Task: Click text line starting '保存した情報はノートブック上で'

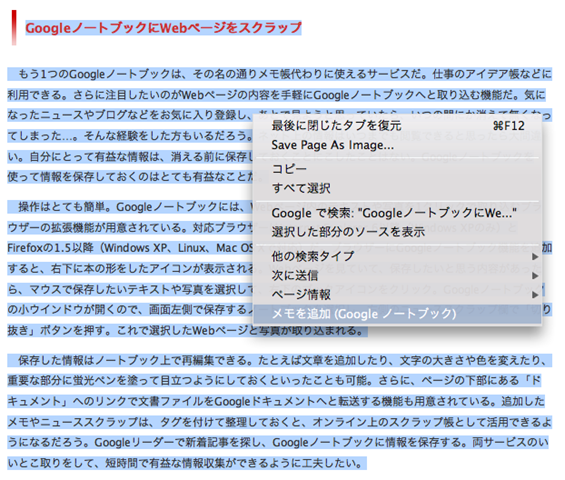Action: pos(280,360)
